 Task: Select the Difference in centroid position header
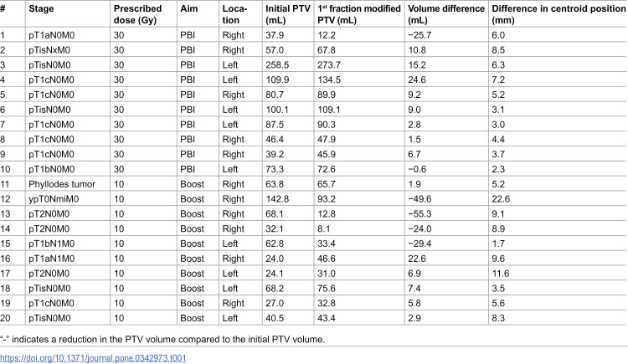pyautogui.click(x=559, y=14)
